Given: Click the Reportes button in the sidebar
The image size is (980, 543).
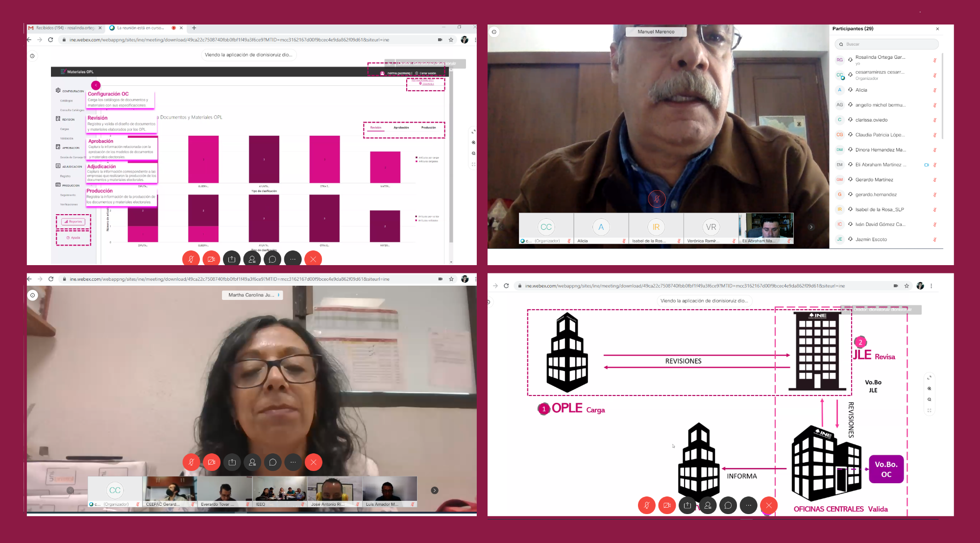Looking at the screenshot, I should coord(73,222).
